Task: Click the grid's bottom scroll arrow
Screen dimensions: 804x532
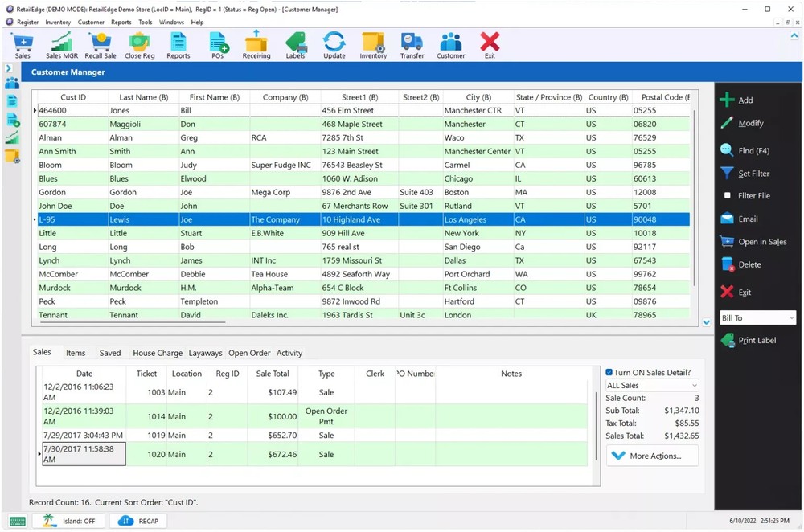Action: tap(705, 322)
